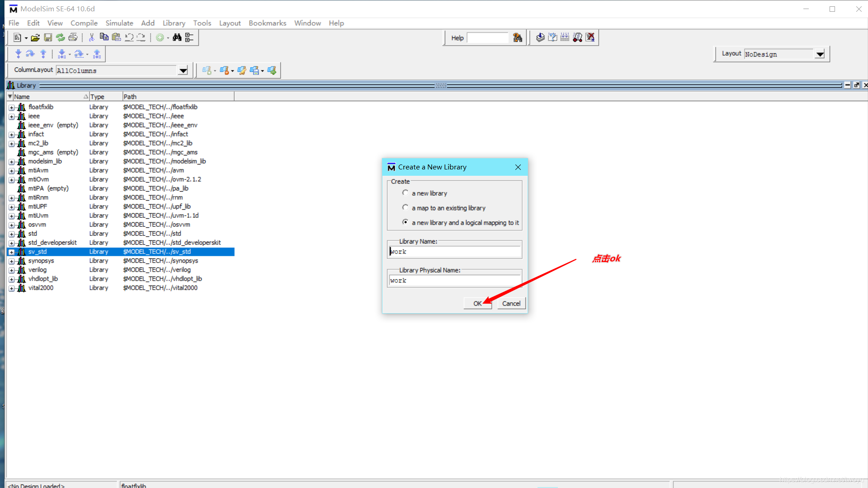Open the Library menu

(174, 23)
